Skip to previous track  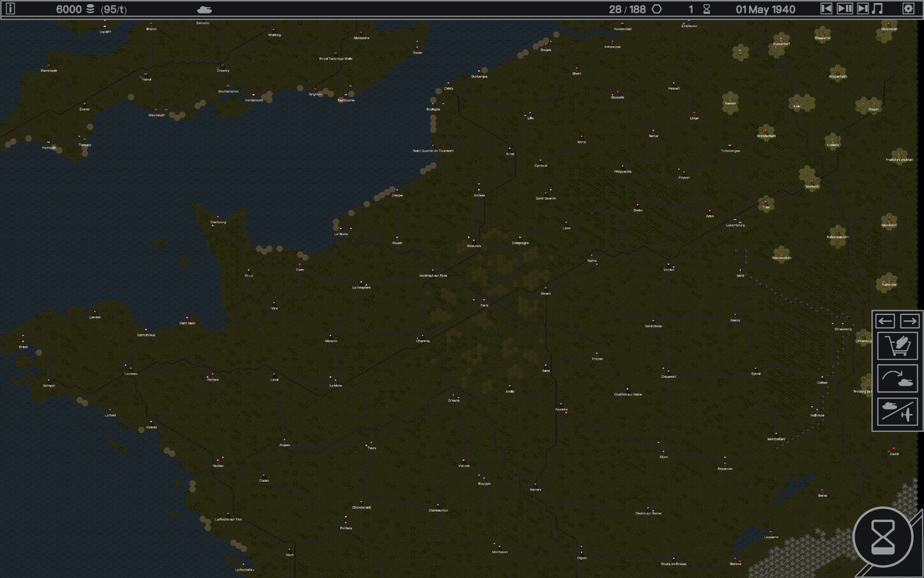826,9
